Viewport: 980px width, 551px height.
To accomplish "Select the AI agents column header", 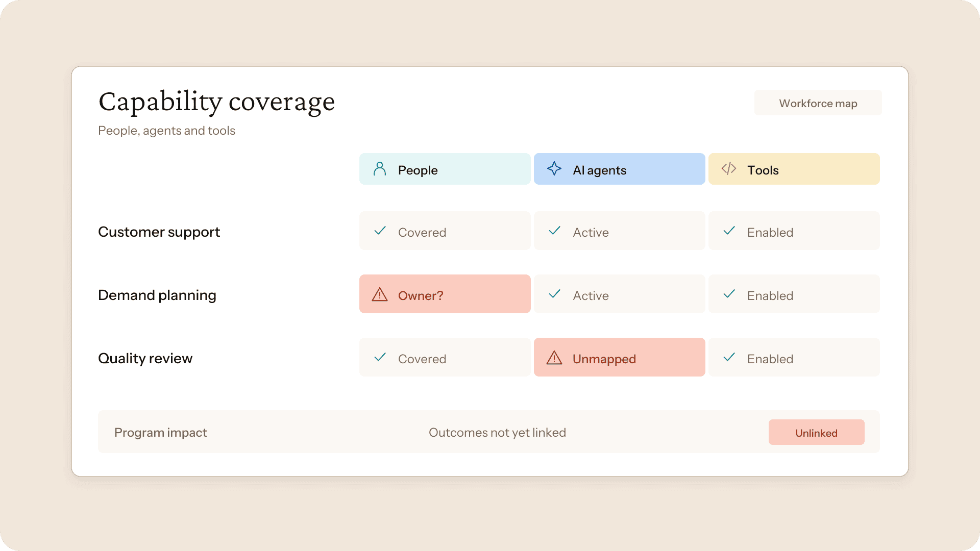I will coord(620,169).
